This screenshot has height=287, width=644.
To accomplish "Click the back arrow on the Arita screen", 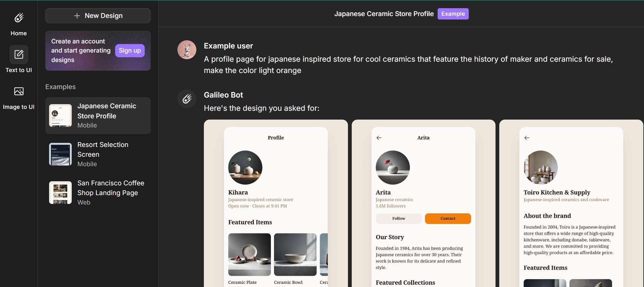I will [x=379, y=138].
